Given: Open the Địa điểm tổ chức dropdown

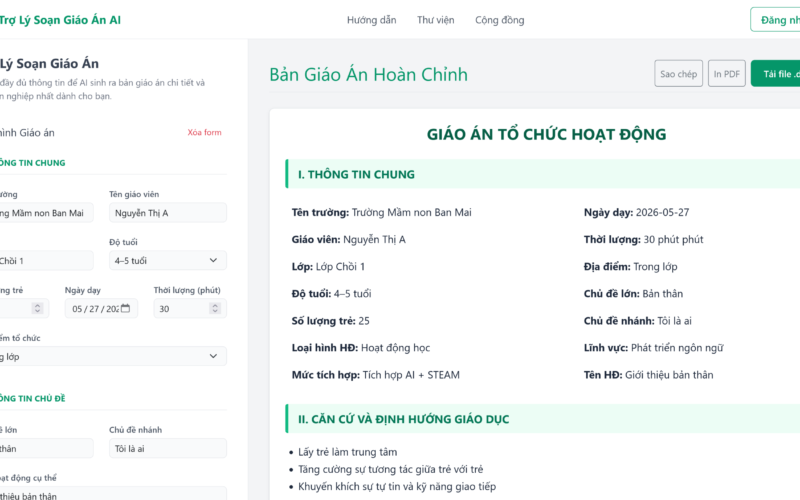Looking at the screenshot, I should pyautogui.click(x=110, y=356).
